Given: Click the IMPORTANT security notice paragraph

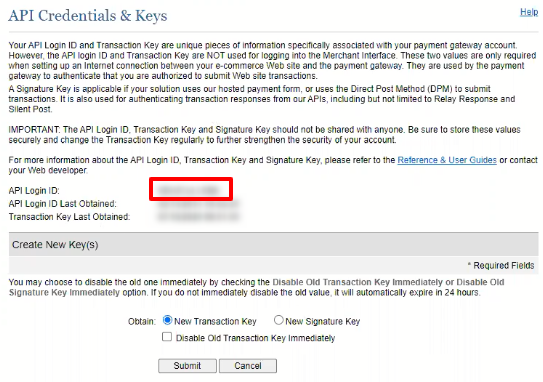Looking at the screenshot, I should (265, 135).
